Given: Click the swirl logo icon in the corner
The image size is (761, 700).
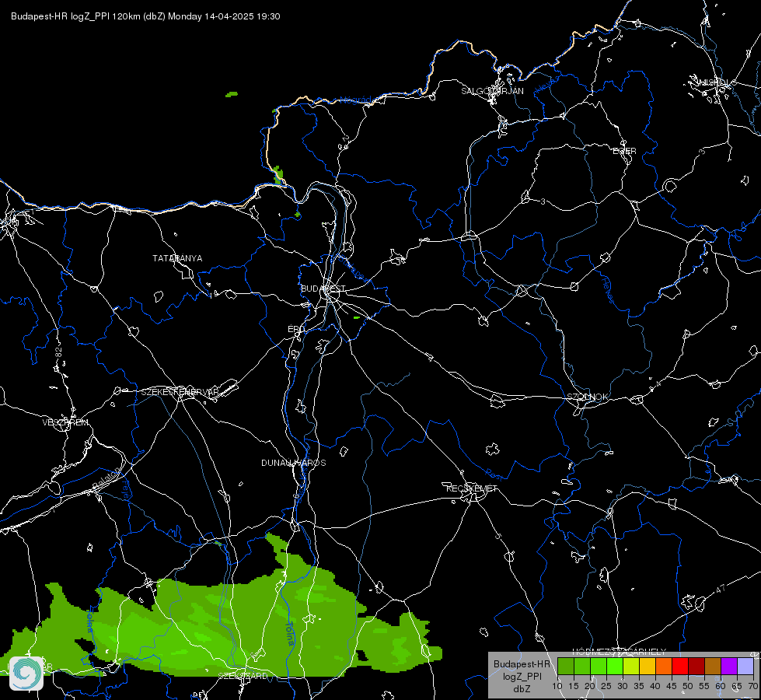Looking at the screenshot, I should coord(26,674).
